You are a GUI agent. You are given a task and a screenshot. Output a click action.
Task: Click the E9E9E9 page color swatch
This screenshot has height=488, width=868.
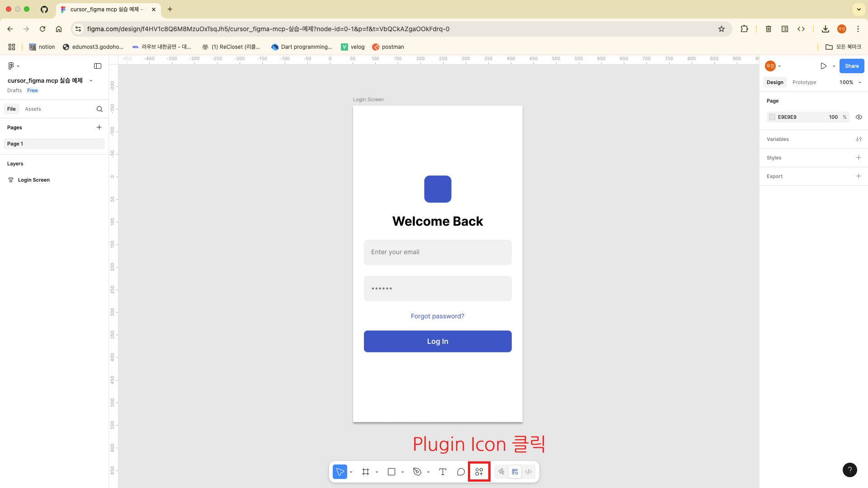pyautogui.click(x=772, y=117)
